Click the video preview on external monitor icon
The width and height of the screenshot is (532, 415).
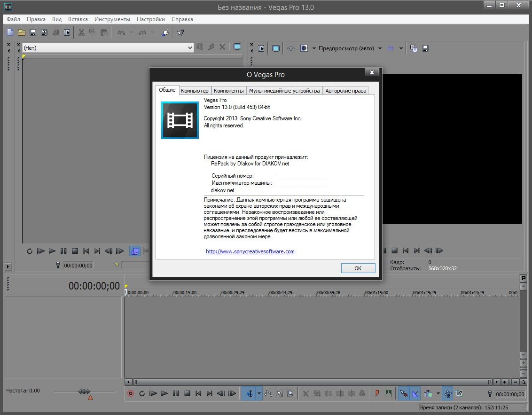point(276,48)
